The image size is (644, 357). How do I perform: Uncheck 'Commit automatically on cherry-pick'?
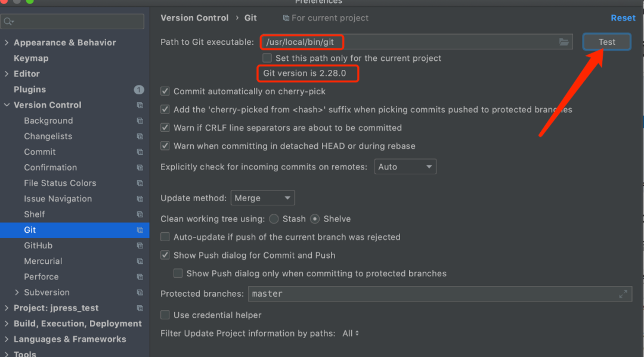pyautogui.click(x=165, y=91)
